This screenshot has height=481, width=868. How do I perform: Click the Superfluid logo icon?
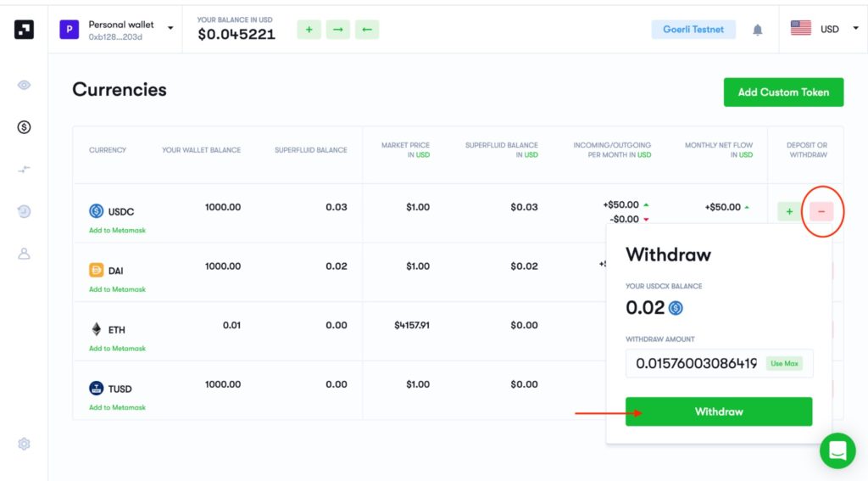point(24,30)
